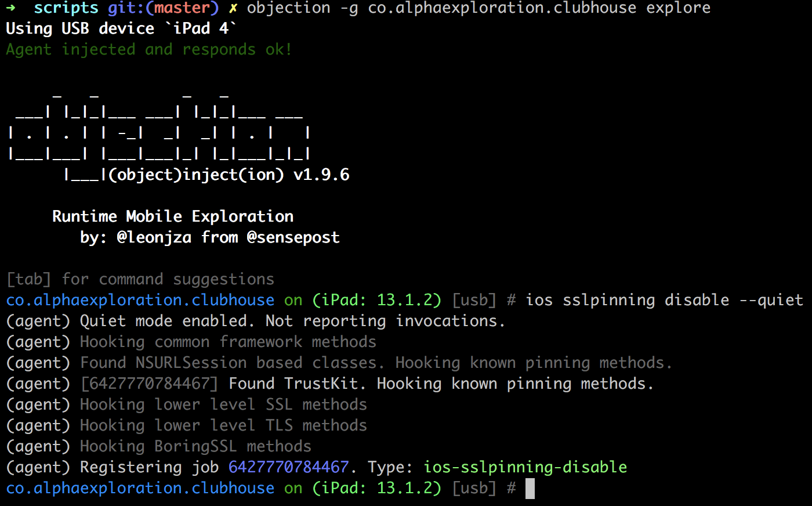
Task: Click '[6427770784467]' job id in brackets
Action: click(150, 384)
